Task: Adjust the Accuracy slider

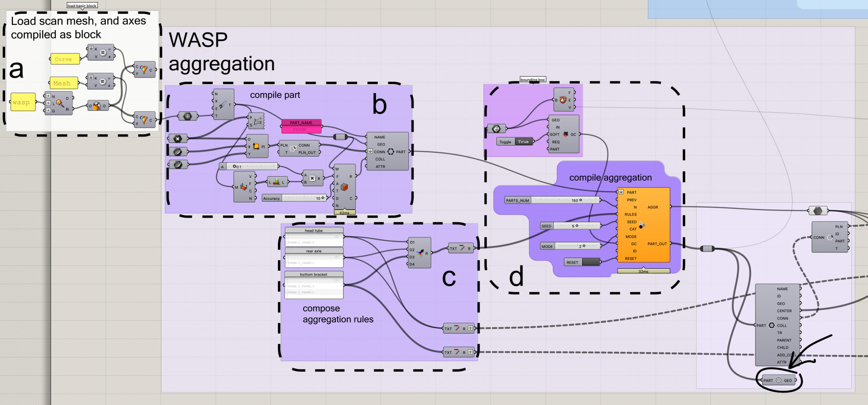Action: click(x=294, y=198)
